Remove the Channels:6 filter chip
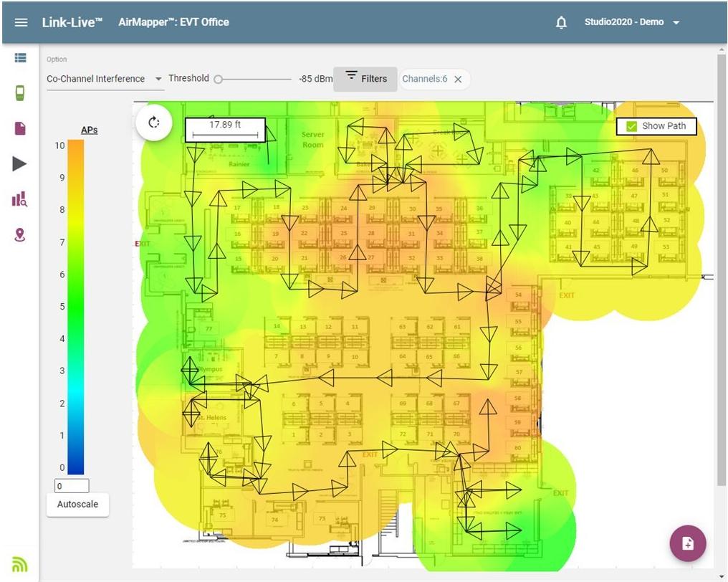This screenshot has width=728, height=582. click(458, 80)
